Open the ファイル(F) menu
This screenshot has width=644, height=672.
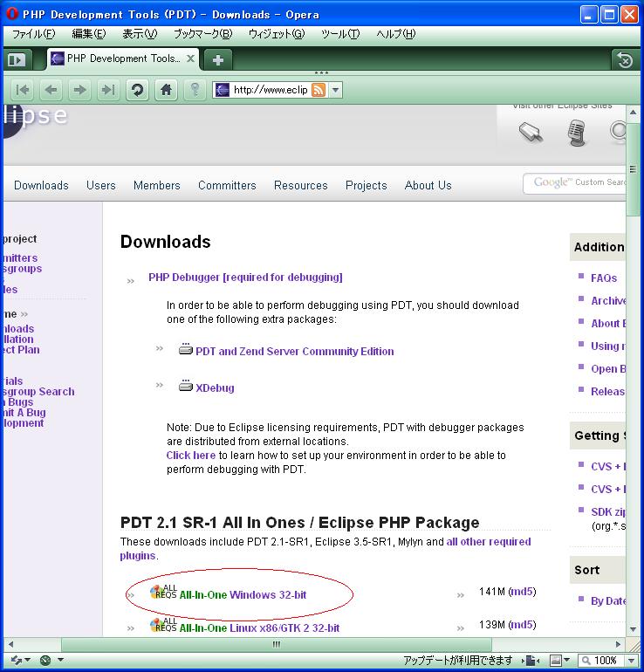(33, 34)
